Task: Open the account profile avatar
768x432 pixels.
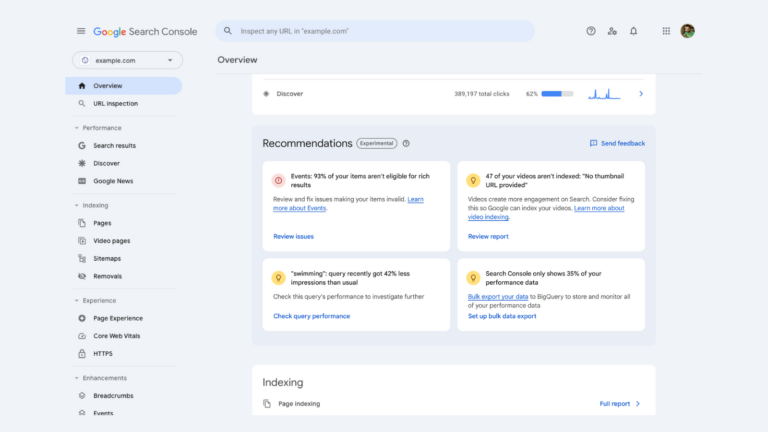Action: pyautogui.click(x=687, y=31)
